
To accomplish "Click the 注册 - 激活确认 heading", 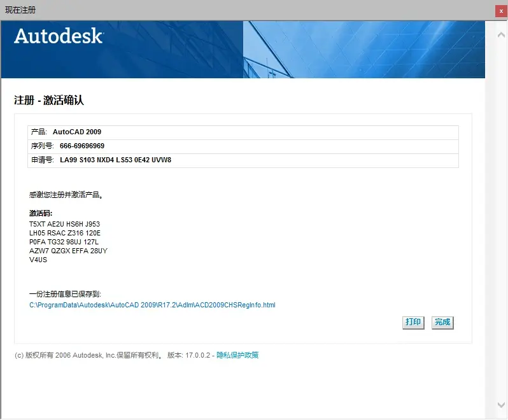I will click(49, 100).
